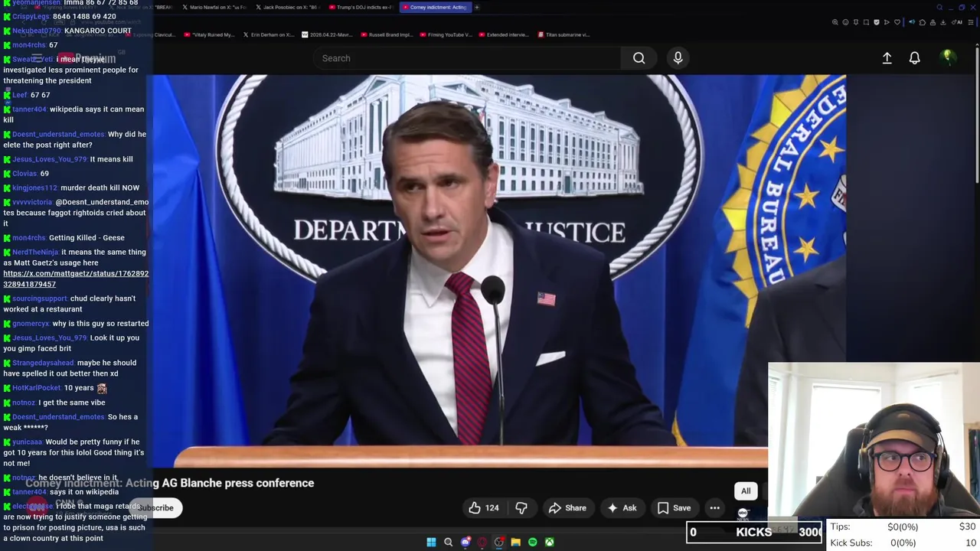The width and height of the screenshot is (980, 551).
Task: Open Discord from the taskbar
Action: click(465, 542)
